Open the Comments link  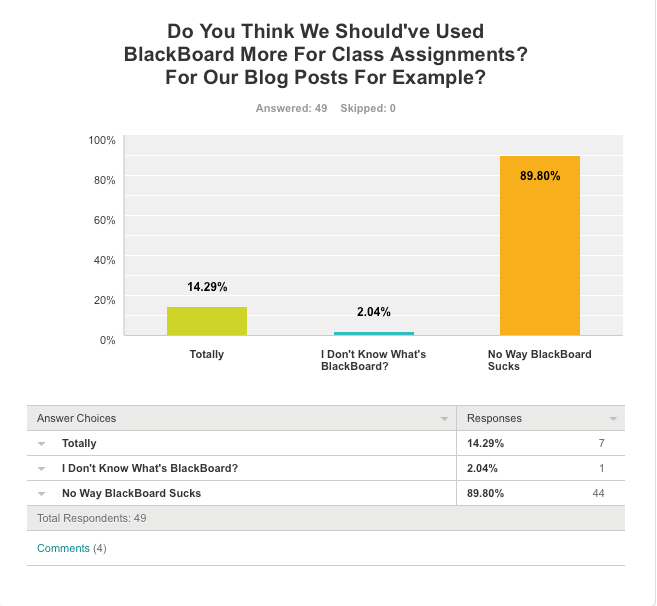pyautogui.click(x=62, y=548)
